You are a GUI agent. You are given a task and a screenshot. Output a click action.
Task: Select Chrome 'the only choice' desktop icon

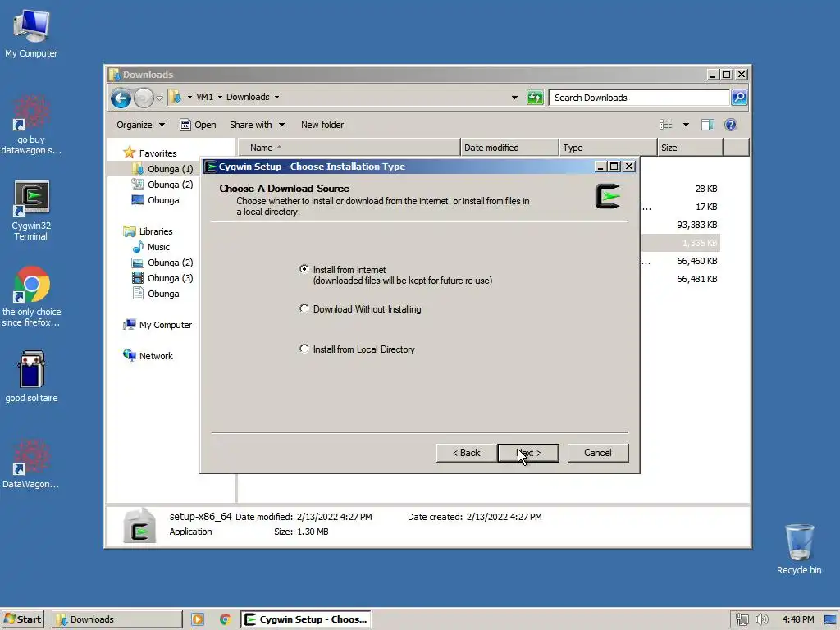click(x=31, y=296)
